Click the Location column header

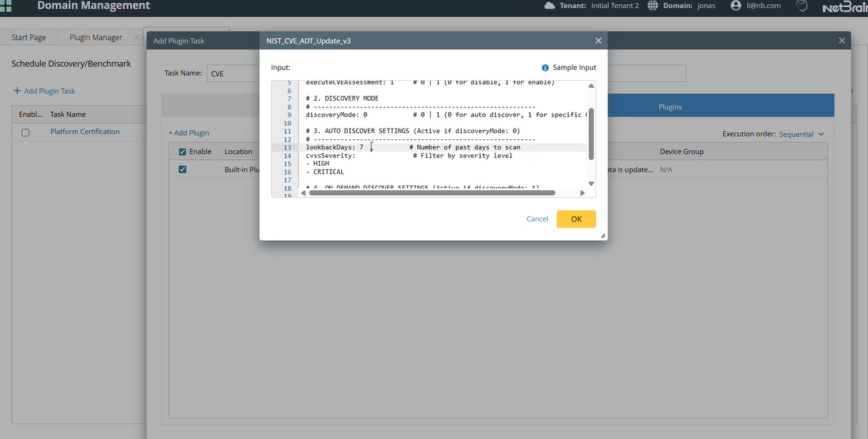tap(238, 152)
